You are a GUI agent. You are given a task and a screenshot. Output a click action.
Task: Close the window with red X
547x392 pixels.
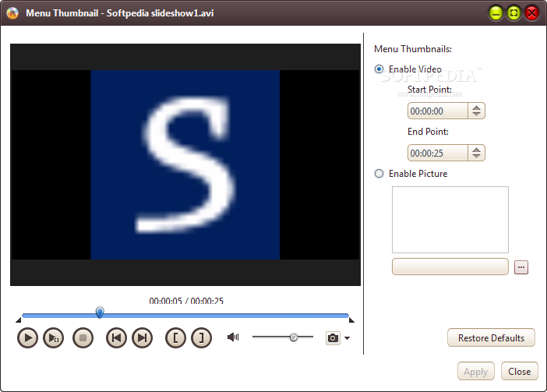coord(531,13)
